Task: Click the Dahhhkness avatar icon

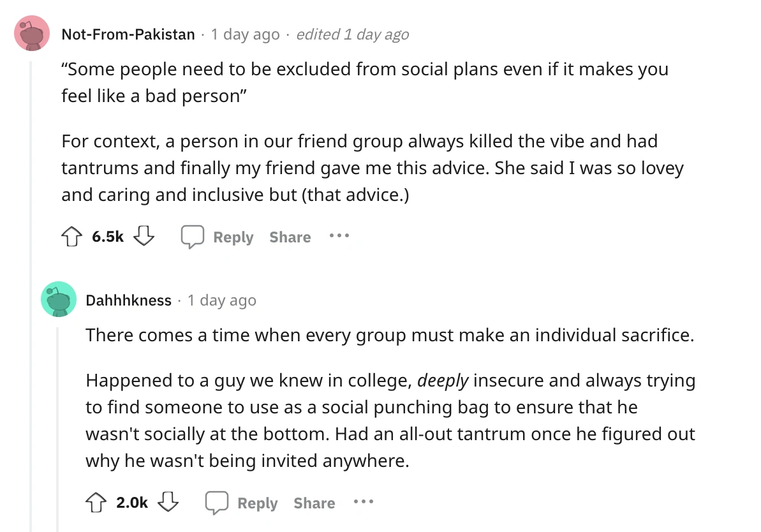Action: (x=59, y=299)
